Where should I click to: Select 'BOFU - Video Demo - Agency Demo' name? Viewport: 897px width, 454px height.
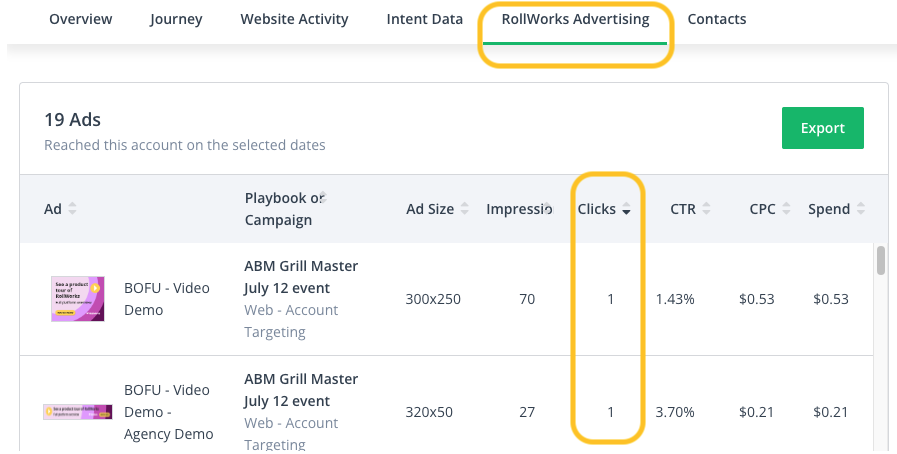pyautogui.click(x=169, y=412)
